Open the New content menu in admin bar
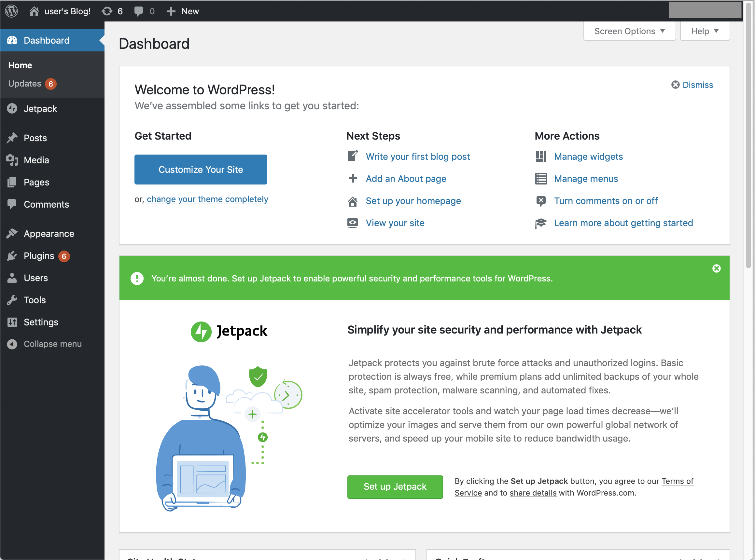The height and width of the screenshot is (560, 755). tap(183, 11)
